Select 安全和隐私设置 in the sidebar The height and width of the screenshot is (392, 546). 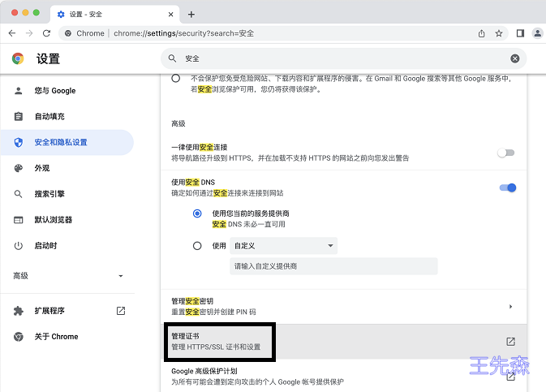tap(67, 142)
